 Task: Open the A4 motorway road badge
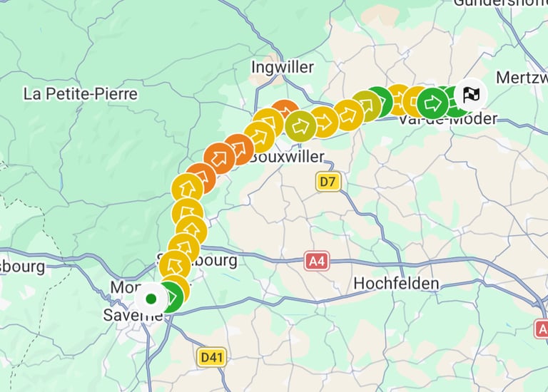point(317,261)
